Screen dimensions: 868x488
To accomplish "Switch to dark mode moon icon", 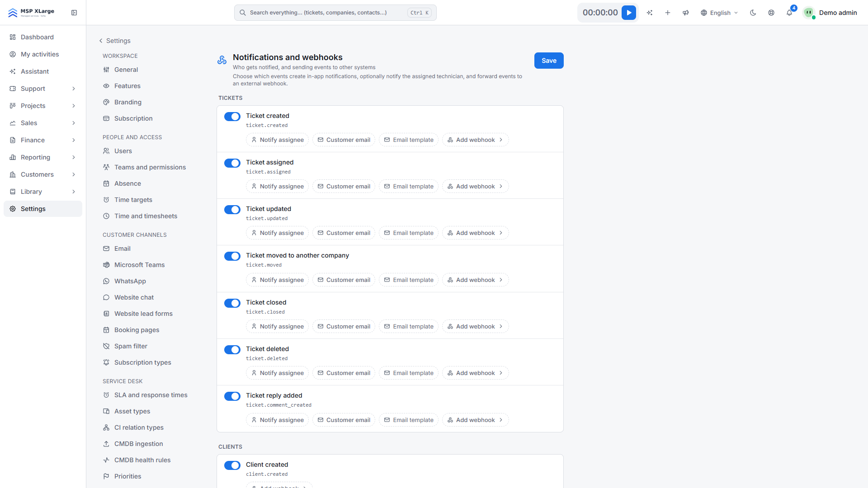I will click(753, 13).
